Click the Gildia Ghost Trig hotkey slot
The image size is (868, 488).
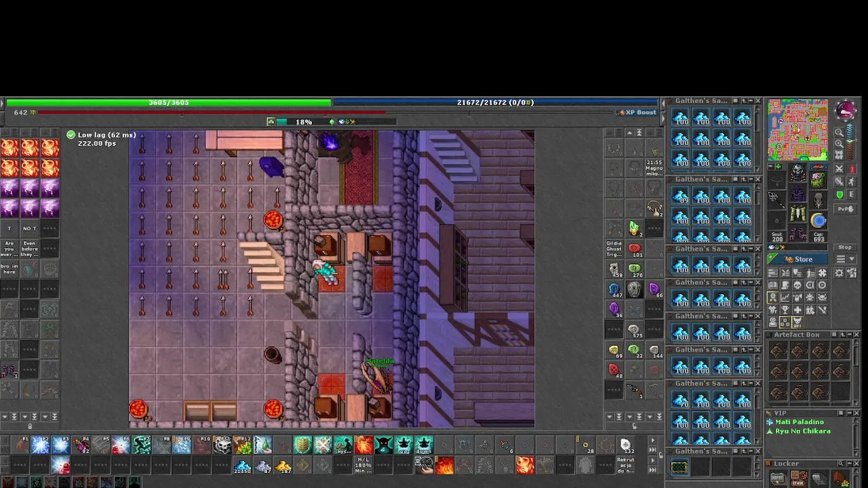coord(614,249)
